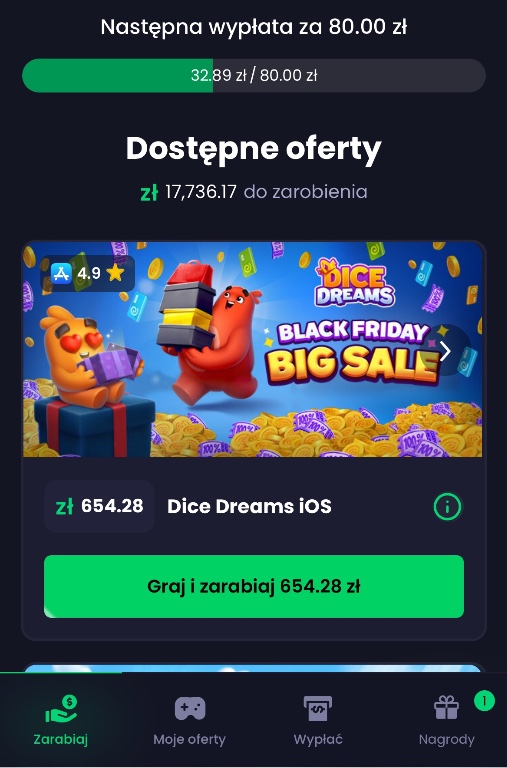Open the Dice Dreams info icon

[x=447, y=506]
